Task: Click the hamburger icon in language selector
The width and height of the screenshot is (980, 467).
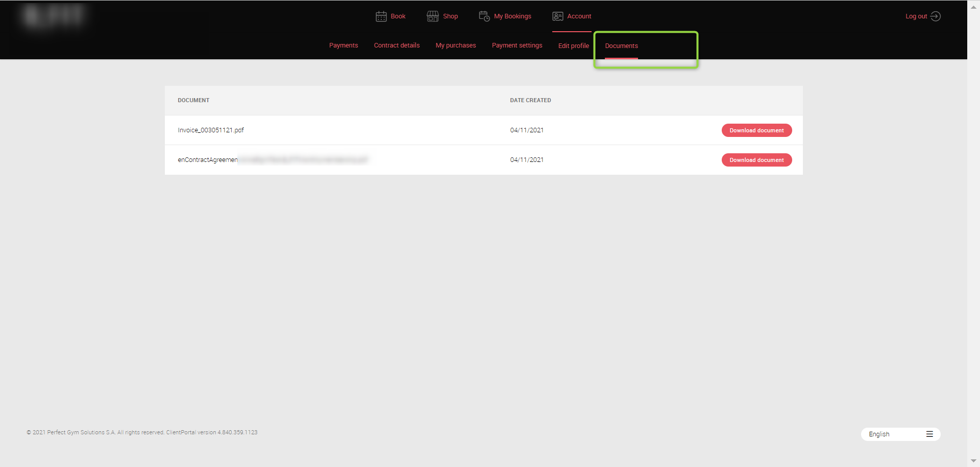Action: tap(929, 434)
